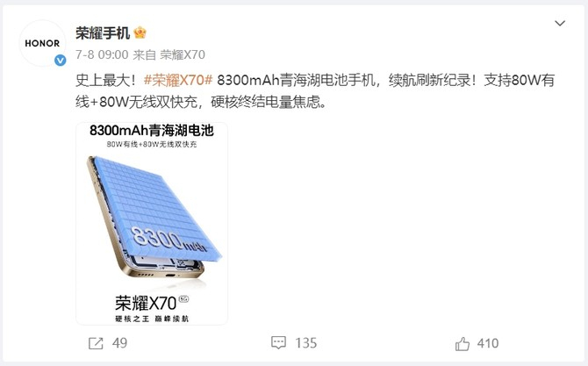
Task: Click the like count 410
Action: (x=488, y=343)
